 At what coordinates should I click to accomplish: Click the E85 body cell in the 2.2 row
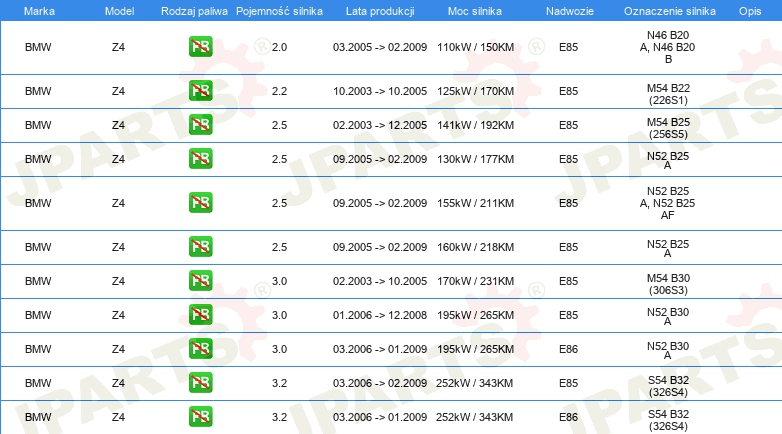pos(569,91)
